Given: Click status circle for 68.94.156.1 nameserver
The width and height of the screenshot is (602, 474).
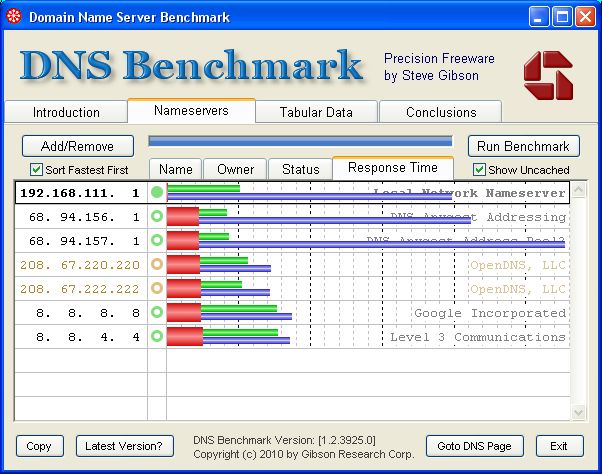Looking at the screenshot, I should 156,216.
